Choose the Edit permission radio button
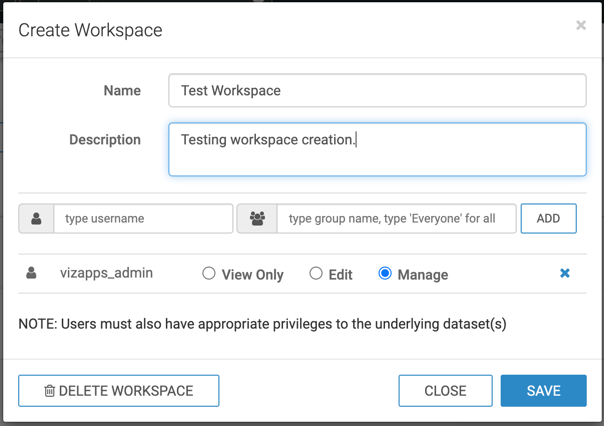Viewport: 604px width, 426px height. [316, 273]
